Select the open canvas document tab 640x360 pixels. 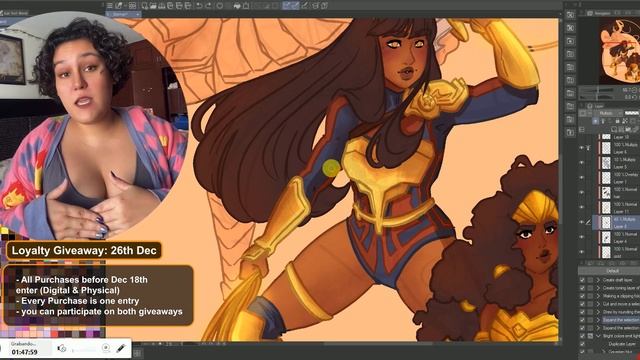[x=123, y=15]
